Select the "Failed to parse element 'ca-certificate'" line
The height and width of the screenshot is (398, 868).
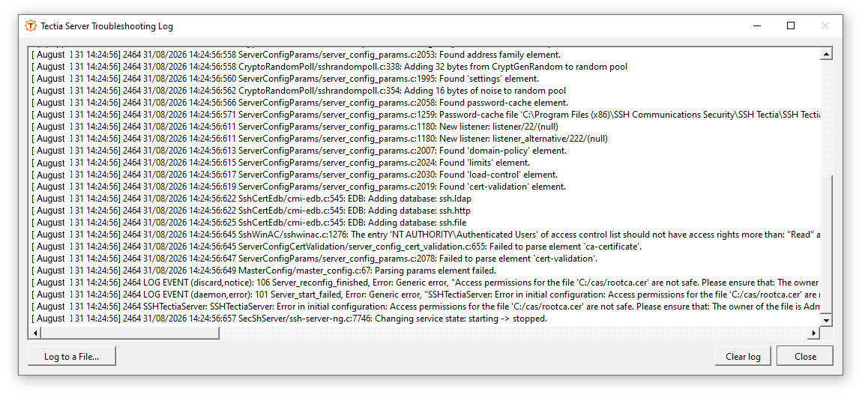[337, 247]
